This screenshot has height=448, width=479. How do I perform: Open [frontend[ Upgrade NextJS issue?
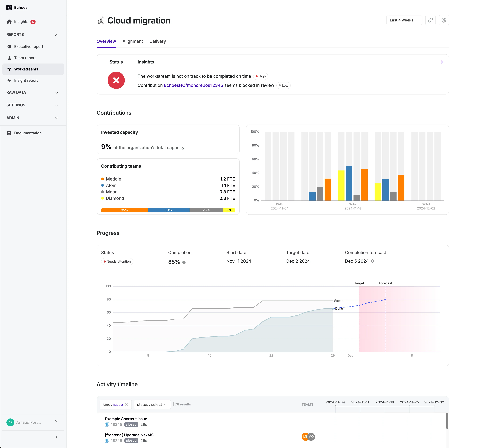click(x=129, y=435)
